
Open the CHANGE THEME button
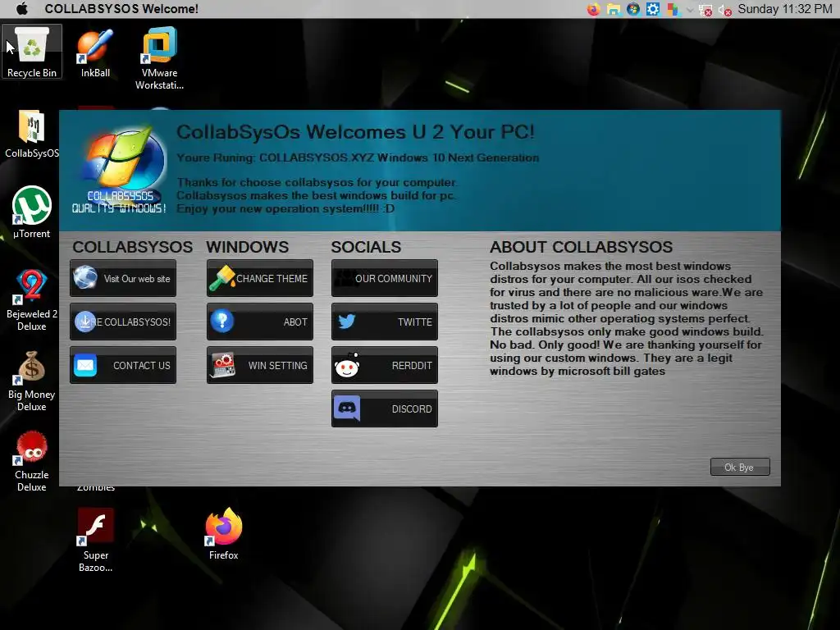coord(260,279)
